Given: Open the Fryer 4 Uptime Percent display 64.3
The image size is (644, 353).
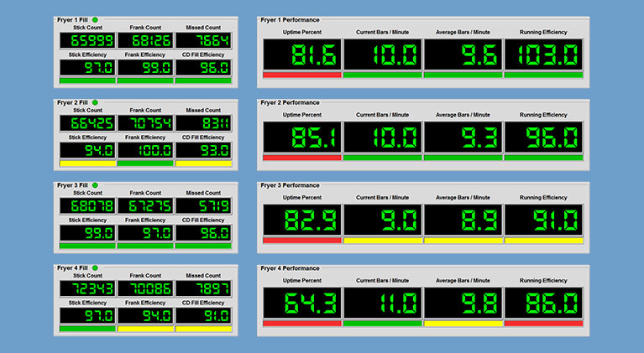Looking at the screenshot, I should [x=302, y=302].
